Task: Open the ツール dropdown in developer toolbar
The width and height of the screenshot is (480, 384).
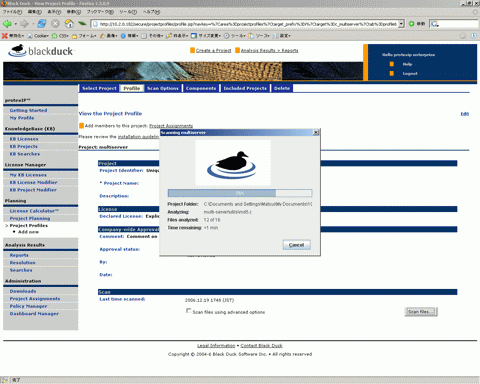Action: coord(235,36)
